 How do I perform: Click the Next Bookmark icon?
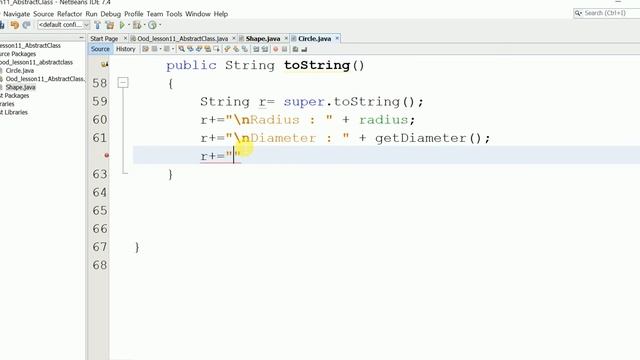click(236, 49)
